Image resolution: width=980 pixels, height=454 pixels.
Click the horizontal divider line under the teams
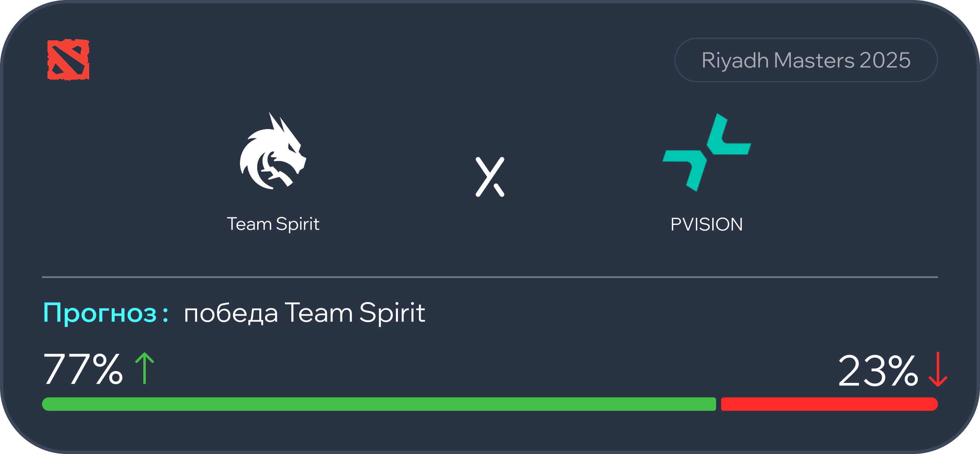click(x=490, y=277)
